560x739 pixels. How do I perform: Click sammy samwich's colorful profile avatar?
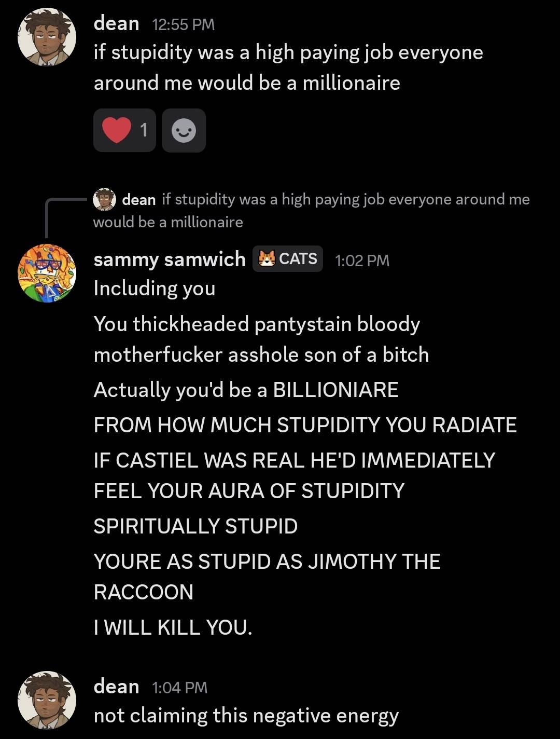click(x=47, y=273)
